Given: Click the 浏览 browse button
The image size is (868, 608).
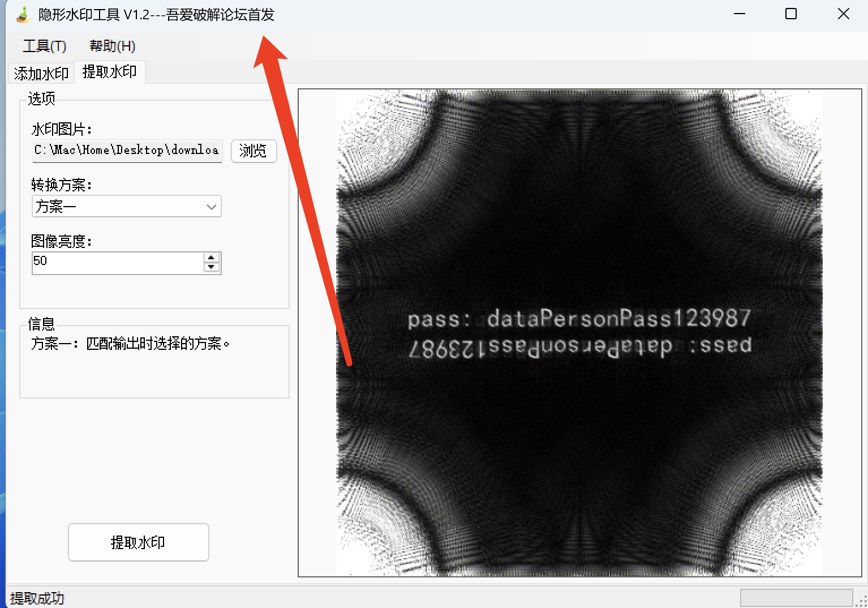Looking at the screenshot, I should [253, 151].
